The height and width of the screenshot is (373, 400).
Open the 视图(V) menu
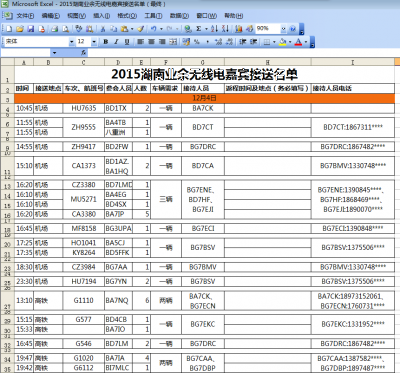76,16
